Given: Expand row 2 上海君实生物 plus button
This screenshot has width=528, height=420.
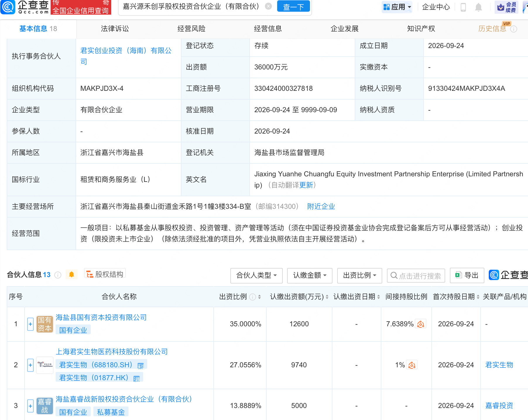Looking at the screenshot, I should pyautogui.click(x=30, y=365).
